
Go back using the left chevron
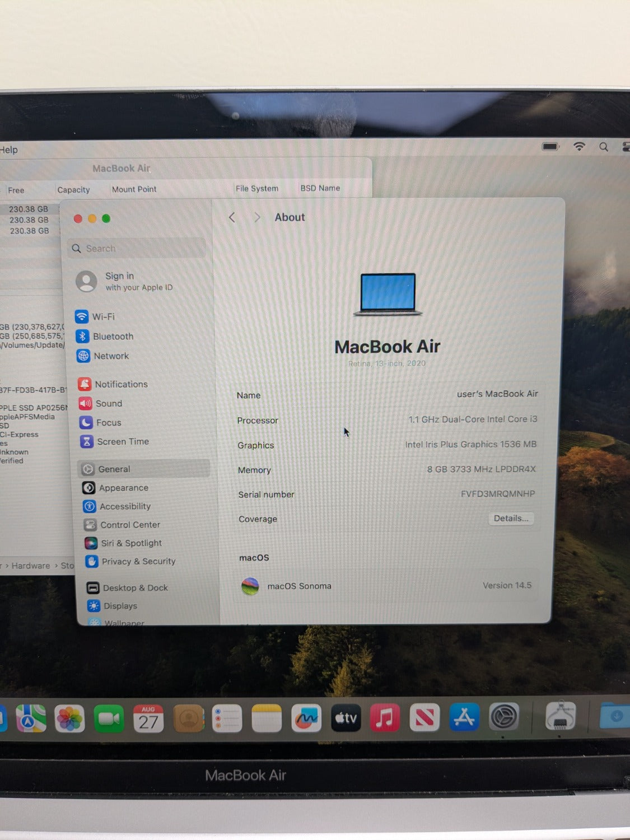pos(232,217)
